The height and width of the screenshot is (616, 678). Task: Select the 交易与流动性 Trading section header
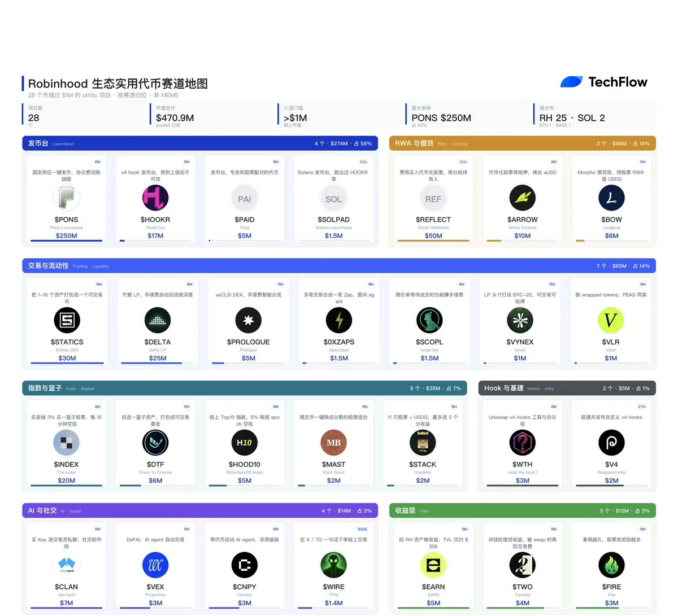[x=339, y=266]
